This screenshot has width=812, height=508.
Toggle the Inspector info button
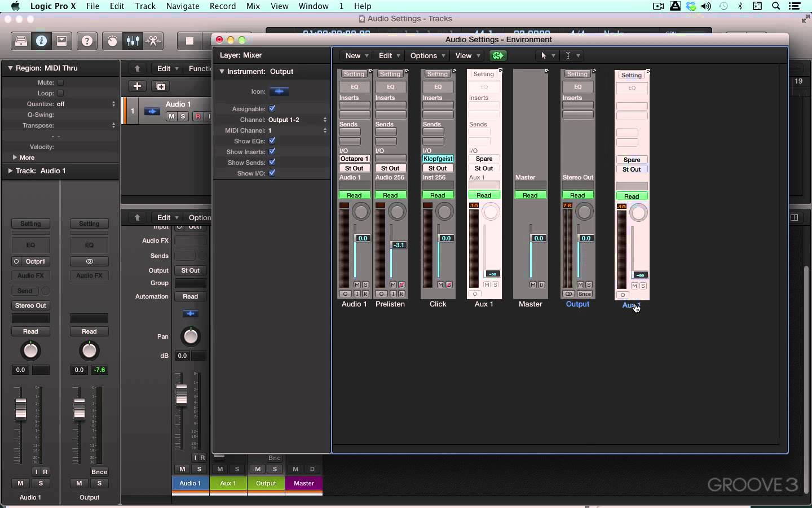(41, 41)
